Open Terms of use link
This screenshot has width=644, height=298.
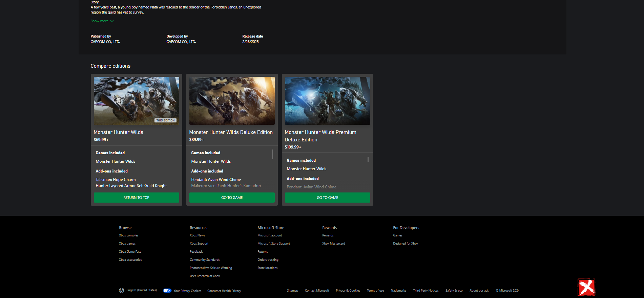tap(375, 291)
